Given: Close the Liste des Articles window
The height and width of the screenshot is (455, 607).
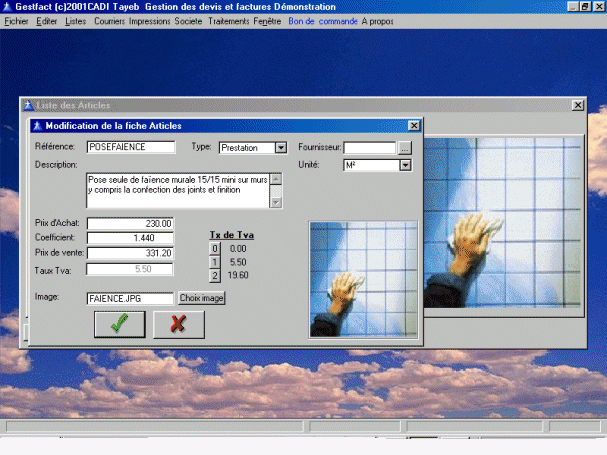Looking at the screenshot, I should [x=577, y=105].
